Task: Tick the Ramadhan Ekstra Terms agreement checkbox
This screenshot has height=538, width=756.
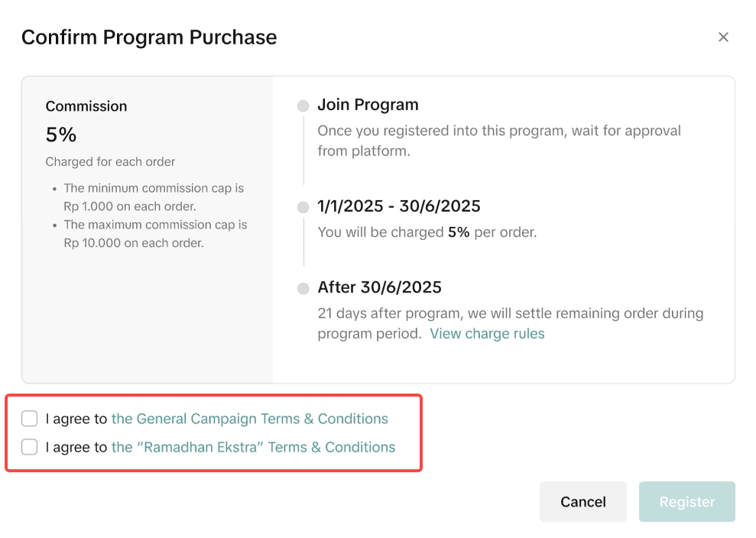Action: click(30, 447)
